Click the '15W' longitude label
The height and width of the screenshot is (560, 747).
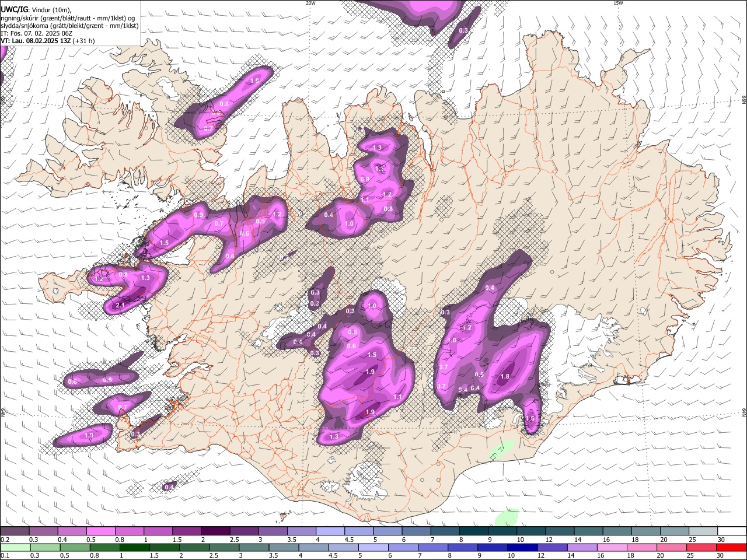[618, 3]
